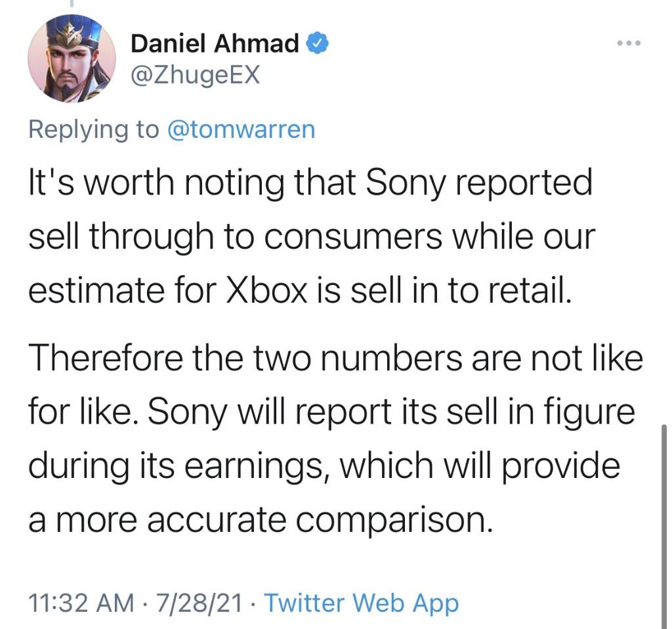The height and width of the screenshot is (629, 672).
Task: Open the three-dot more options menu
Action: (x=628, y=44)
